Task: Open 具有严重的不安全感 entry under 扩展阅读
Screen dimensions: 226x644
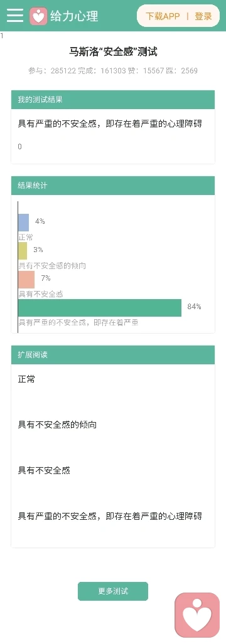Action: [110, 516]
